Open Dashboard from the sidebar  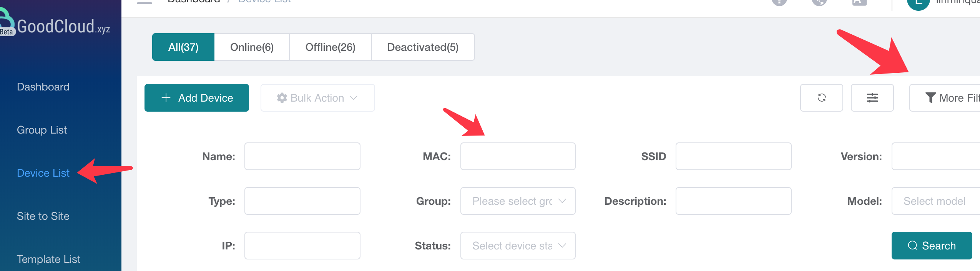click(x=43, y=87)
